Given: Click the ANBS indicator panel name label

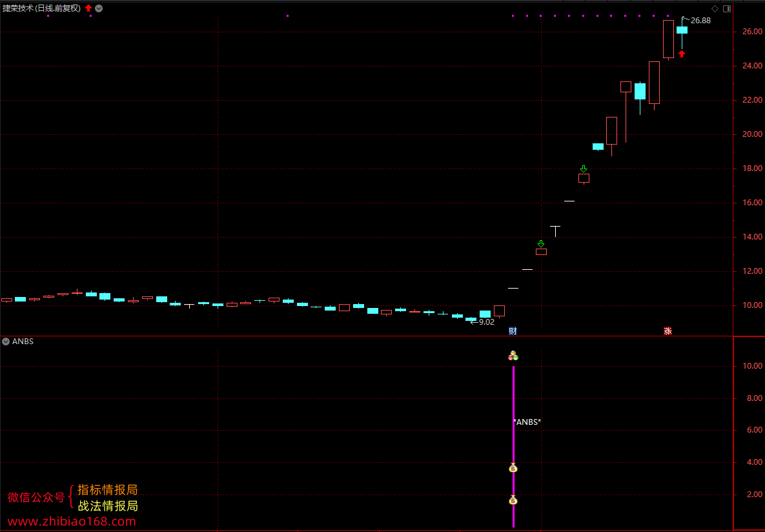Looking at the screenshot, I should tap(23, 342).
